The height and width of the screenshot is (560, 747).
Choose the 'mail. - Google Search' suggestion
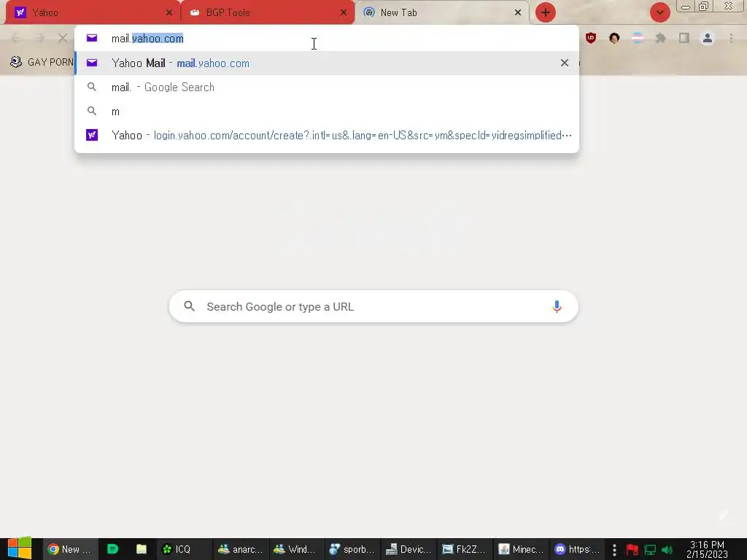coord(326,87)
